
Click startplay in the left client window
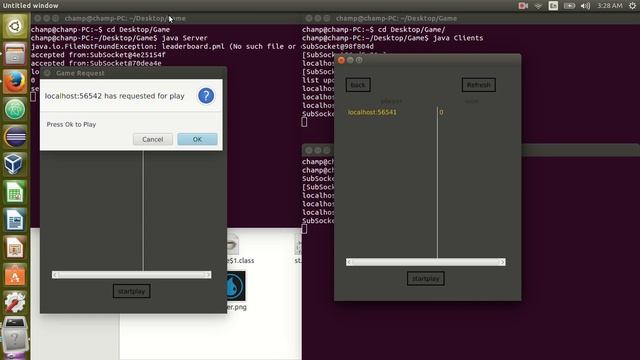(x=131, y=291)
